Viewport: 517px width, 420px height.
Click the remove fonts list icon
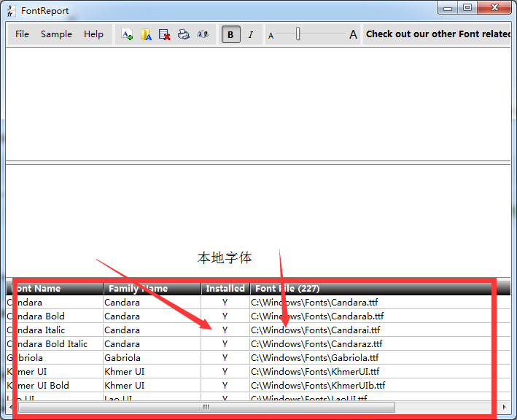point(165,34)
